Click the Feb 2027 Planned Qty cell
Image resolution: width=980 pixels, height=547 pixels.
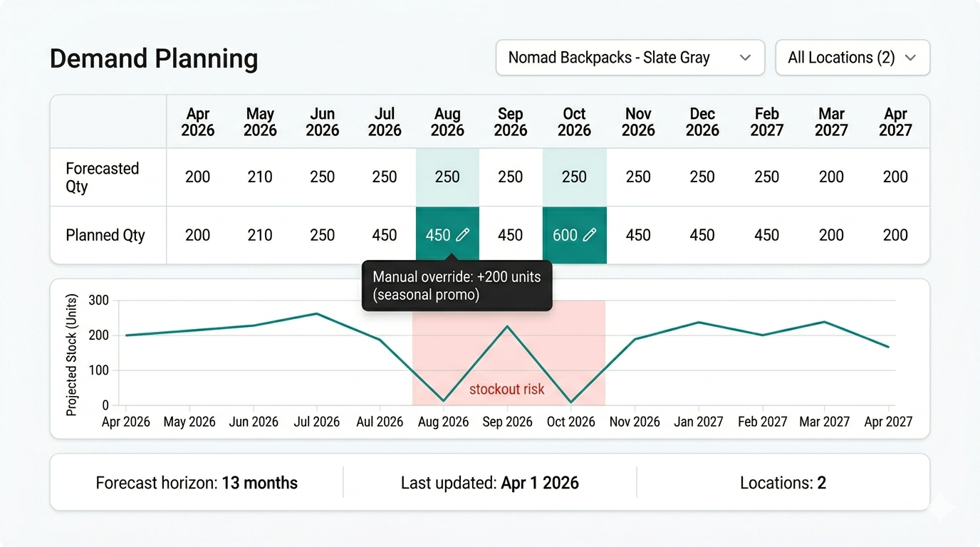click(x=766, y=235)
